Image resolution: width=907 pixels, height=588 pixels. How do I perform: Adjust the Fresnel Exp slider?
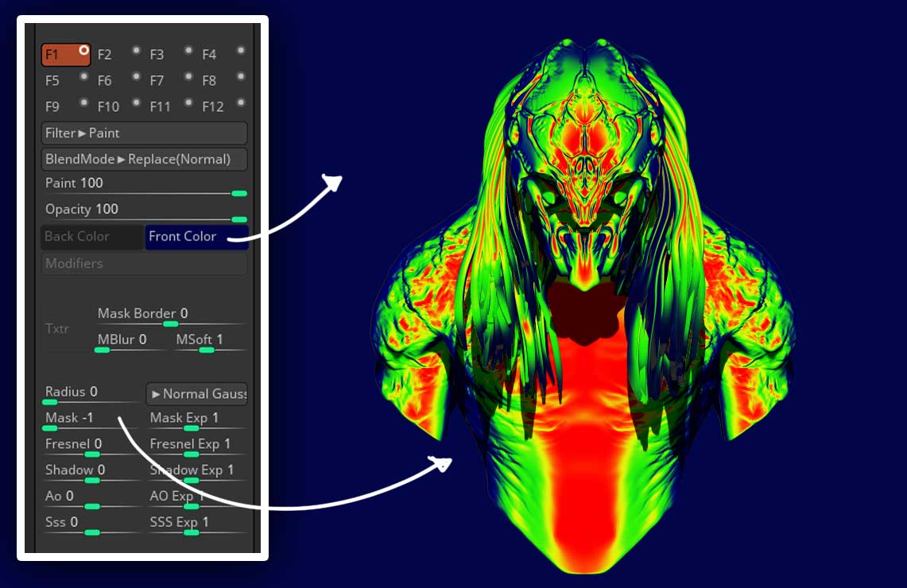[x=196, y=447]
